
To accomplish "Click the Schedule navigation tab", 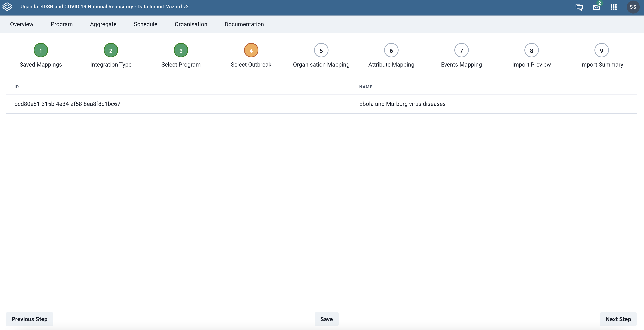I will pyautogui.click(x=146, y=24).
